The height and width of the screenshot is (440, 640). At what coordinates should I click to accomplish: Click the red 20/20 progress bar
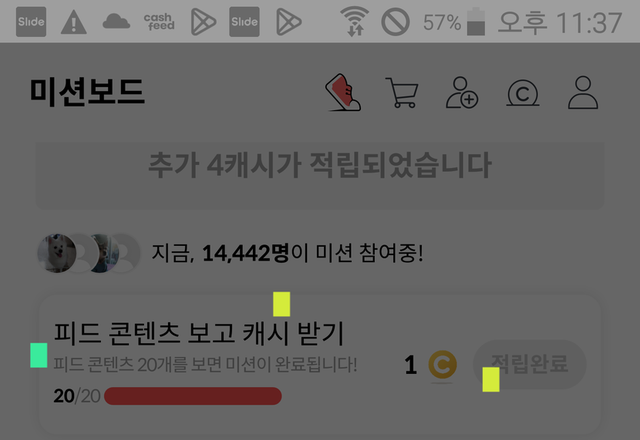coord(193,396)
